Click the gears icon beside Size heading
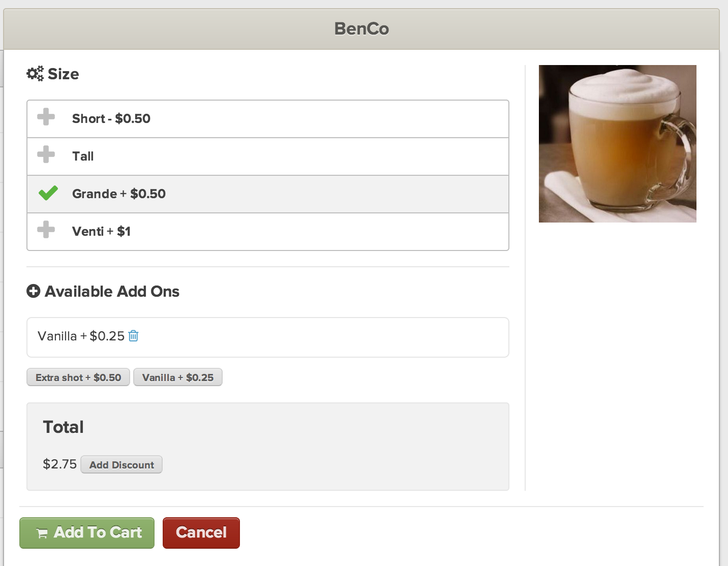 [35, 74]
